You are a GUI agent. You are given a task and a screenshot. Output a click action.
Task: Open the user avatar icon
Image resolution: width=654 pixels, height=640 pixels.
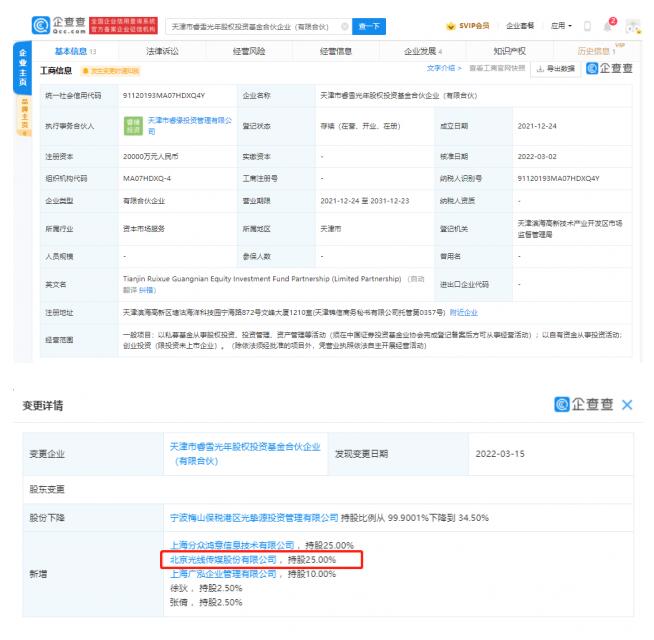click(633, 26)
